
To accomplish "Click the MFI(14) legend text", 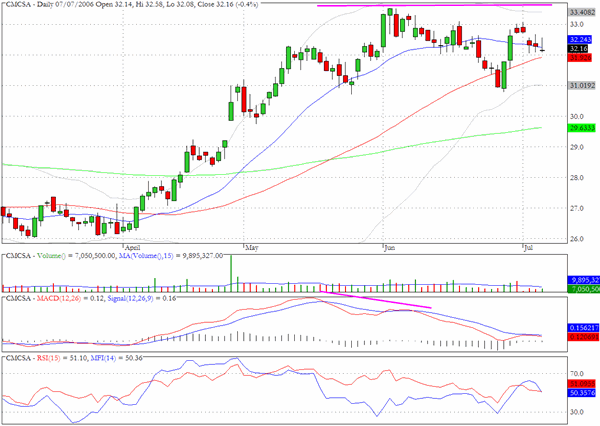I will click(x=103, y=358).
